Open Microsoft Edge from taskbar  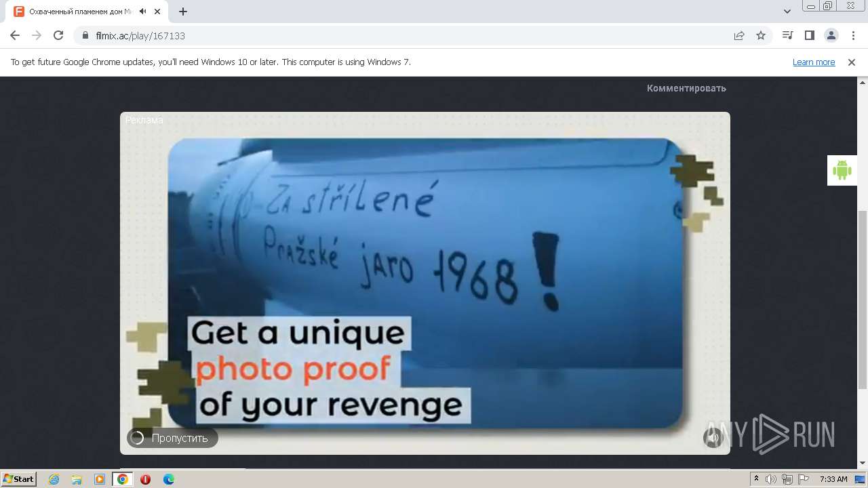point(168,479)
